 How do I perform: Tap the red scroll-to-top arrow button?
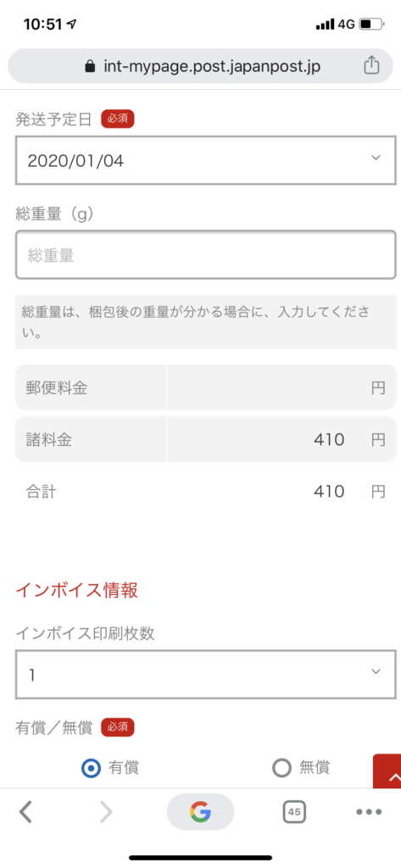tap(387, 771)
